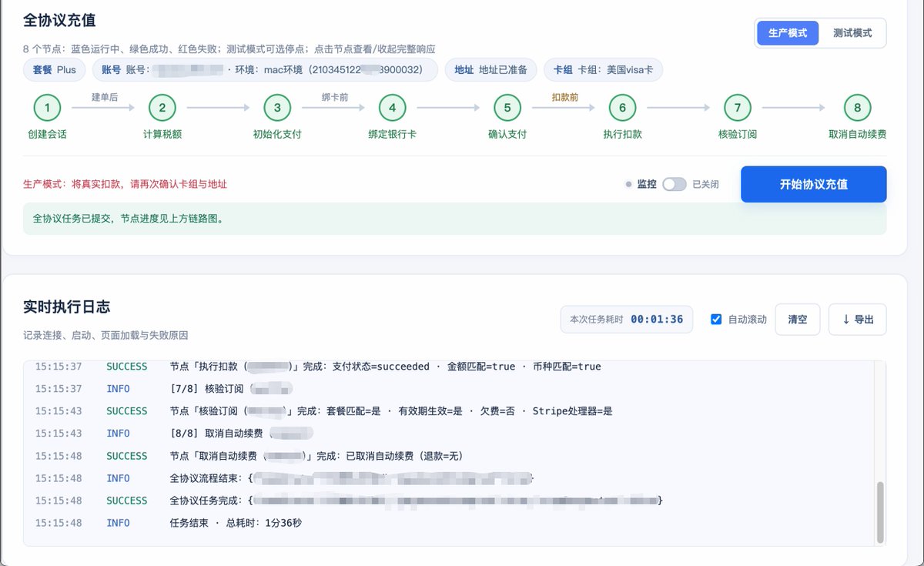Image resolution: width=924 pixels, height=566 pixels.
Task: Switch to 生产模式 tab
Action: pyautogui.click(x=788, y=33)
